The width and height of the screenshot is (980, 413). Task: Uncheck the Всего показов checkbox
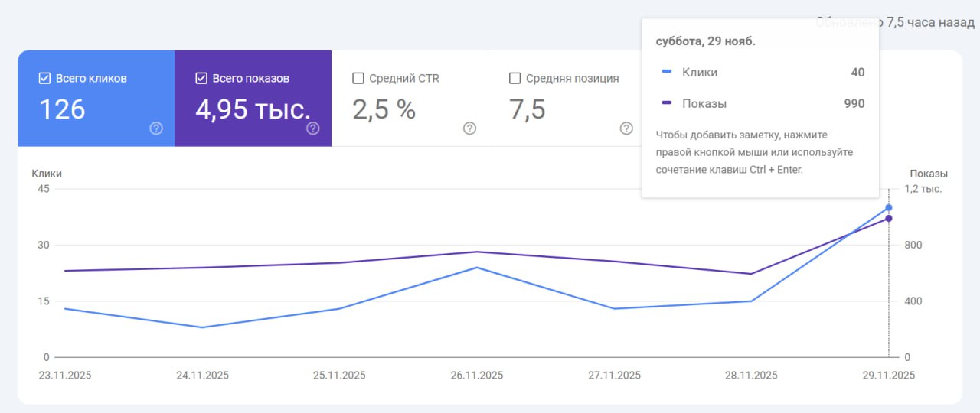201,78
